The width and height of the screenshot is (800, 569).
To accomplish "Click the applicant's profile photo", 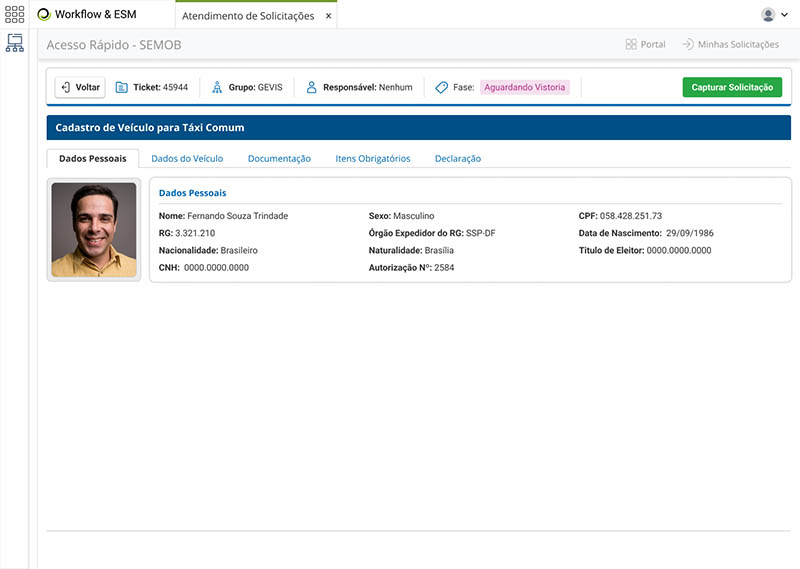I will tap(94, 230).
